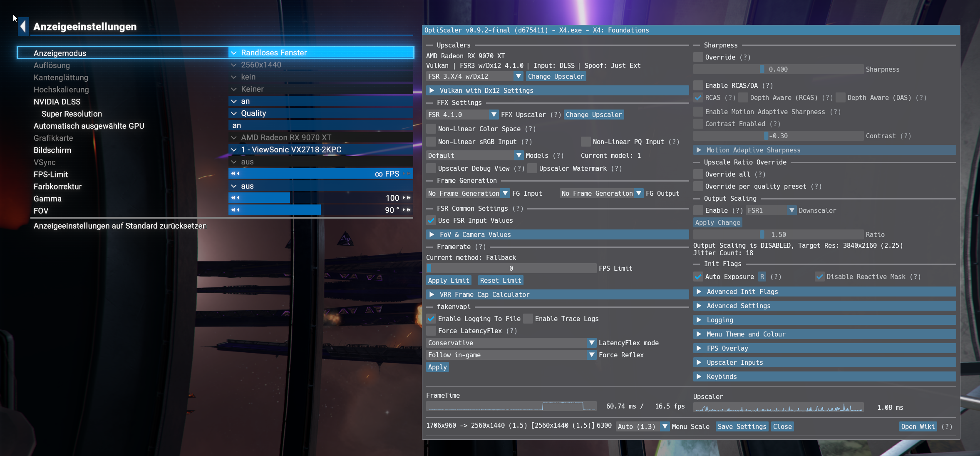
Task: Open the FSR 3.X/4 w/Dx12 upscaler dropdown
Action: coord(474,76)
